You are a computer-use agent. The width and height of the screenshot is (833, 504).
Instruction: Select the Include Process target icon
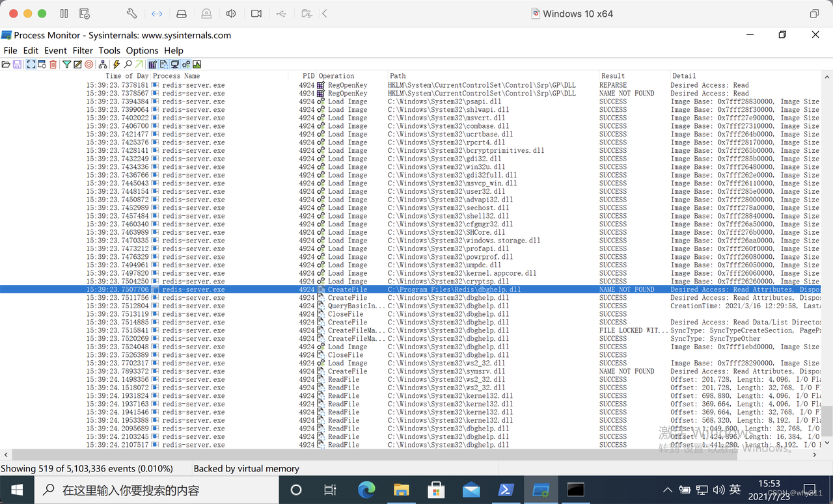(x=89, y=64)
